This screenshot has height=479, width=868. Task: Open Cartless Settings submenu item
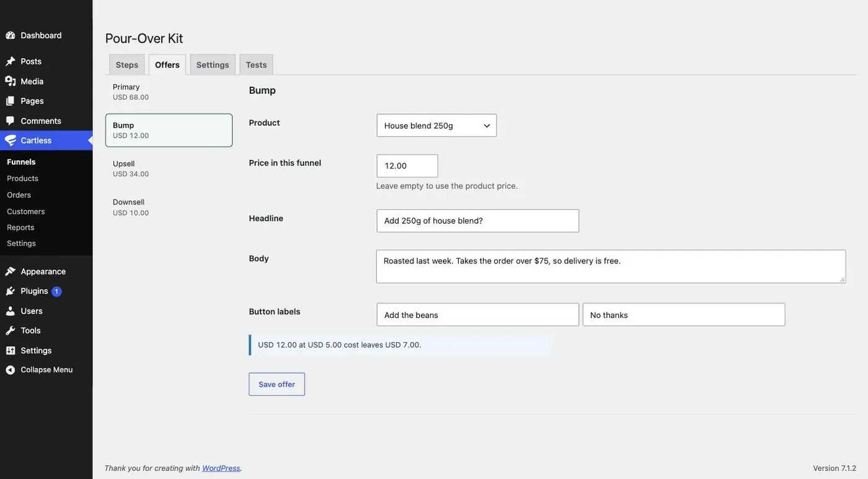[x=21, y=244]
